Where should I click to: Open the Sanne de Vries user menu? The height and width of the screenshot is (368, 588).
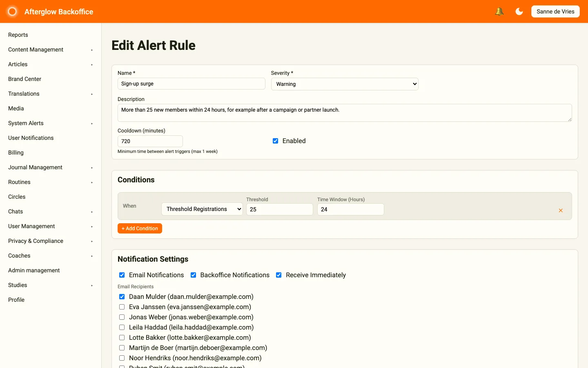(555, 11)
